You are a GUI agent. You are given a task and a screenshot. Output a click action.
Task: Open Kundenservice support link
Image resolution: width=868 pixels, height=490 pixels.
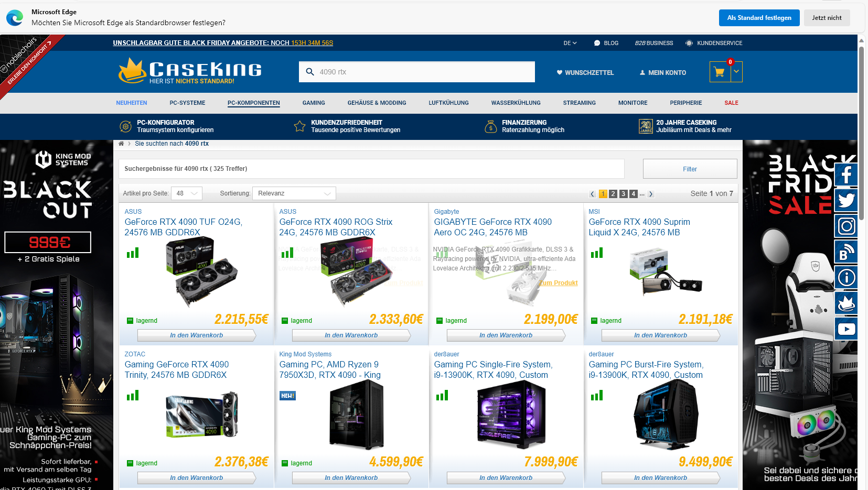coord(714,43)
